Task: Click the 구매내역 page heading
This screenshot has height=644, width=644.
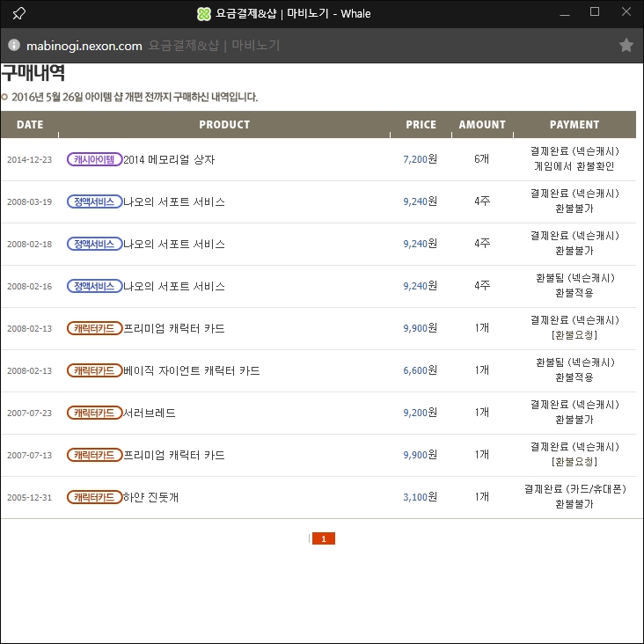Action: pos(33,73)
